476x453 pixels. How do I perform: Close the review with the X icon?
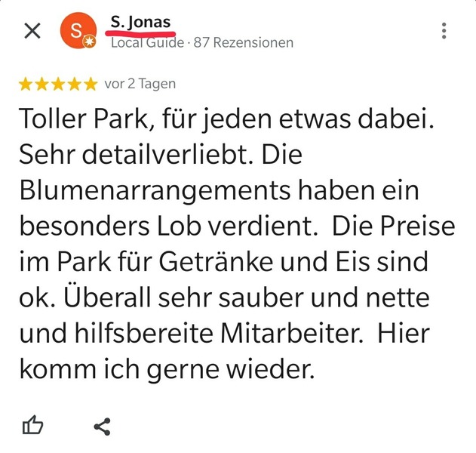click(32, 31)
